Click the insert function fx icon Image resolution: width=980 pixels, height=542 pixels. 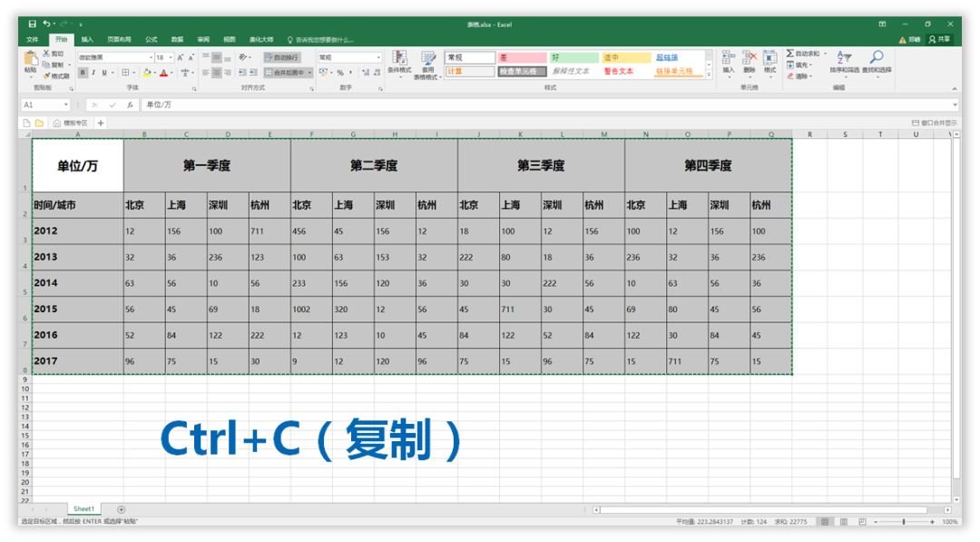(x=130, y=105)
